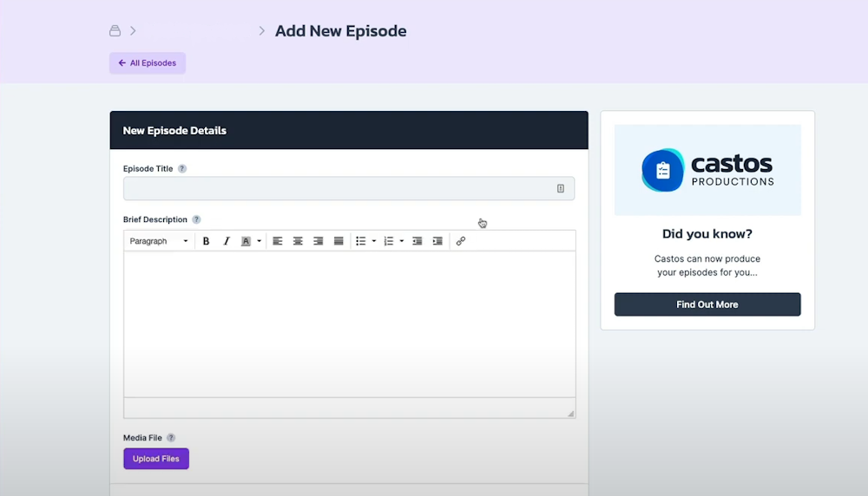
Task: Open numbered list style dropdown arrow
Action: point(402,241)
